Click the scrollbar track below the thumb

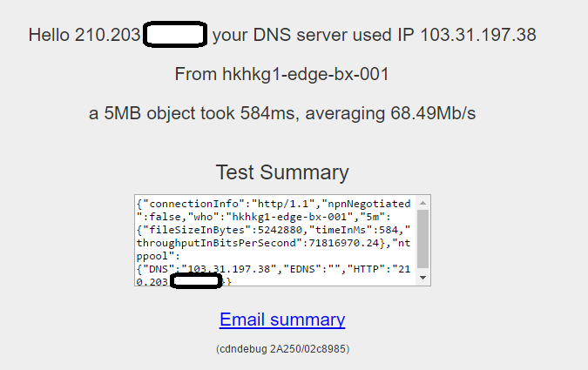click(x=423, y=270)
